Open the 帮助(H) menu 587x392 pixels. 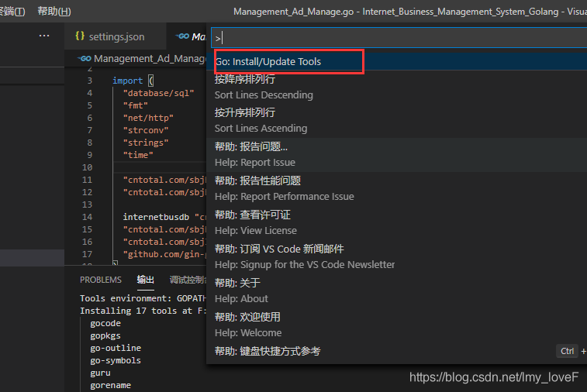pos(54,11)
